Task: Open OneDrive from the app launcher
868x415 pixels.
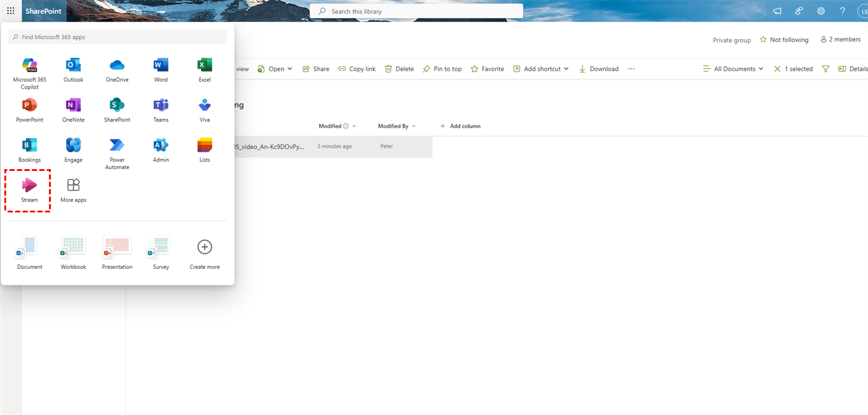Action: [117, 71]
